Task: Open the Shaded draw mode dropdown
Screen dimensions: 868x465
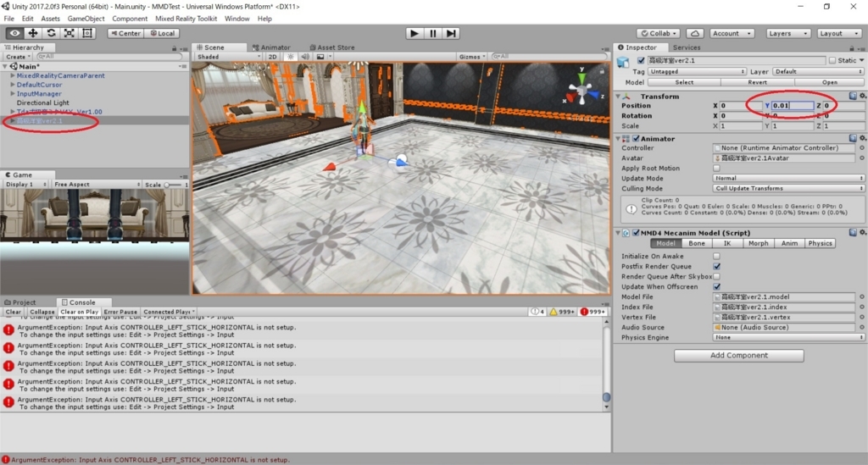Action: [228, 57]
